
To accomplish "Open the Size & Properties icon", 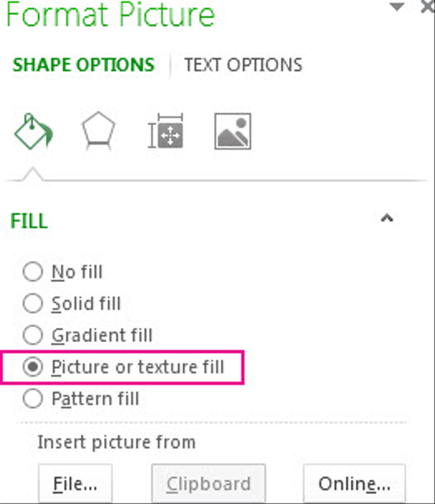I will 165,131.
